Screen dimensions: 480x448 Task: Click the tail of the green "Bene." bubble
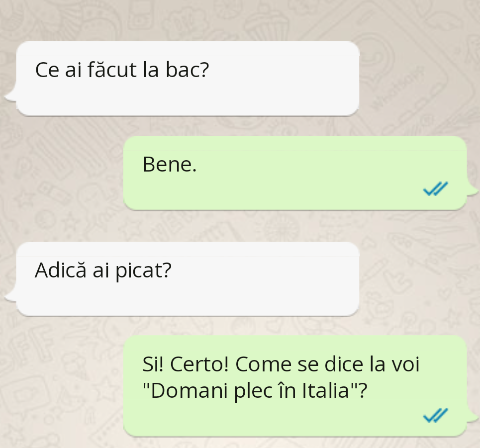point(473,190)
